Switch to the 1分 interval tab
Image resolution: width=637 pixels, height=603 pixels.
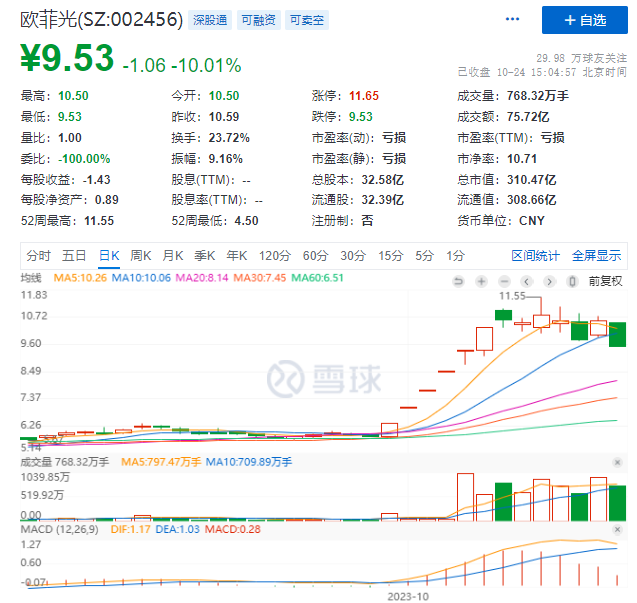(x=455, y=256)
